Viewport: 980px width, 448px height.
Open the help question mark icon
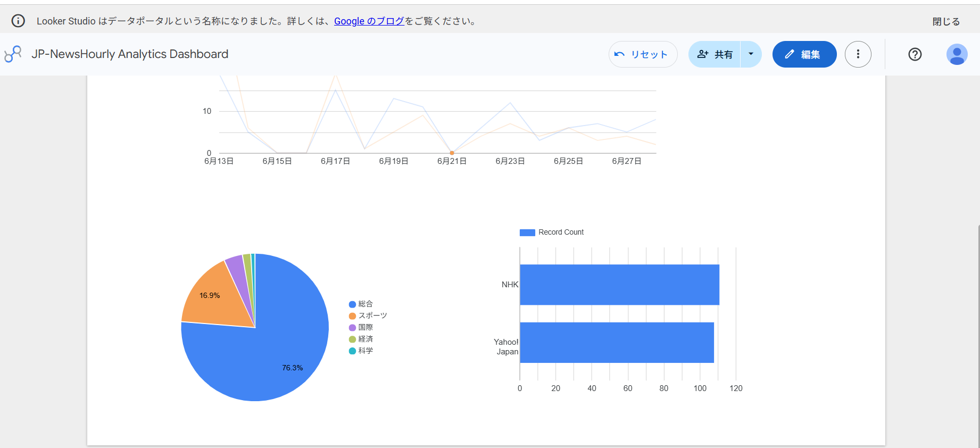click(x=915, y=54)
